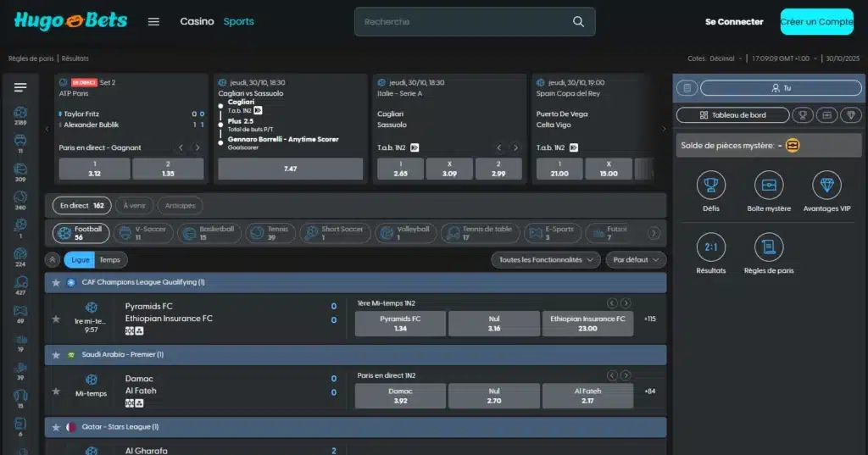The image size is (868, 455).
Task: Open GMT +1:00 timezone dropdown
Action: pos(784,58)
